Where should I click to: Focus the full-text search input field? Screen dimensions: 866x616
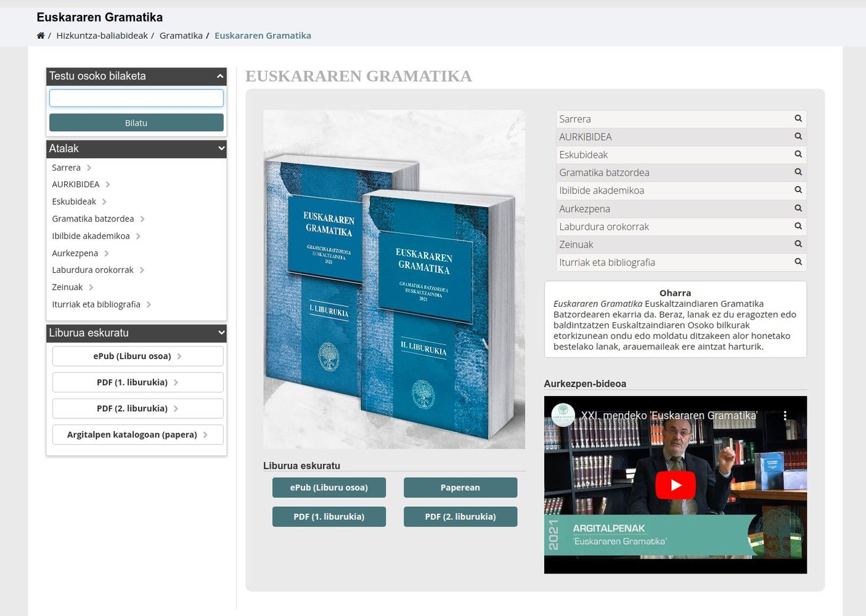click(136, 98)
